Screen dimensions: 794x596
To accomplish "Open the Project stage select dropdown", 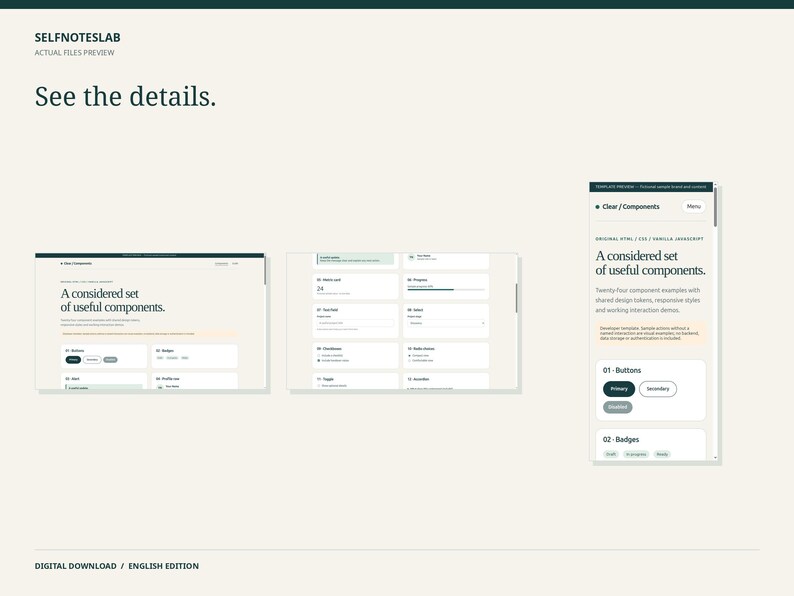I will 446,323.
